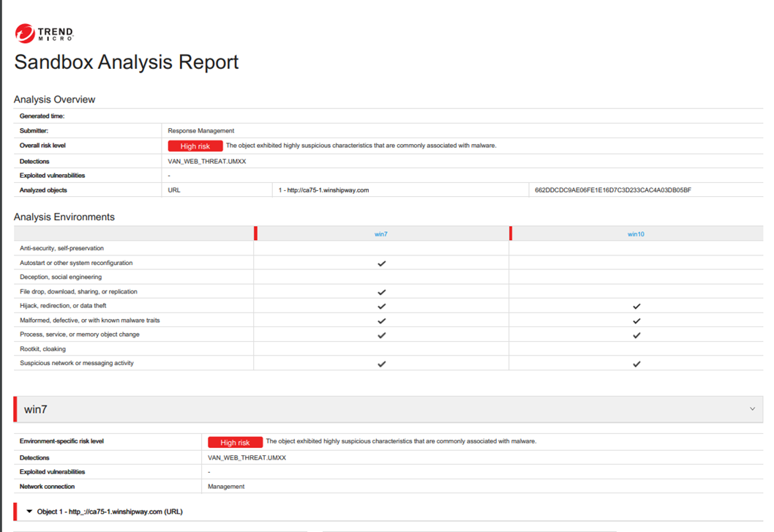This screenshot has width=774, height=532.
Task: Click the Suspicious network checkmark under win7
Action: click(x=381, y=364)
